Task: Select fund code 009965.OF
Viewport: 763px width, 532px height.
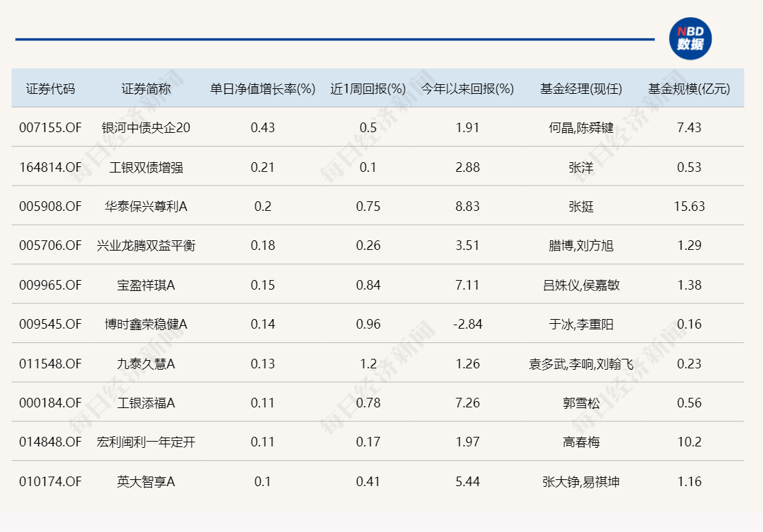Action: [x=51, y=285]
